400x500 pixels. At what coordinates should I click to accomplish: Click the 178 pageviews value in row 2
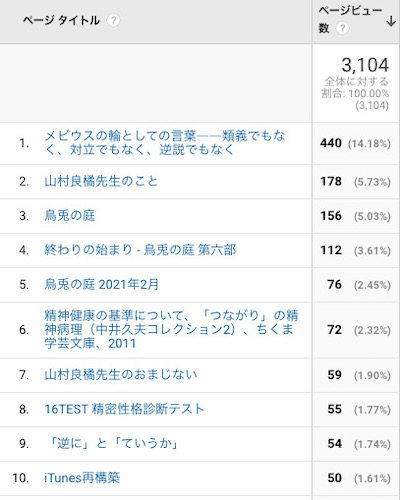tap(331, 181)
